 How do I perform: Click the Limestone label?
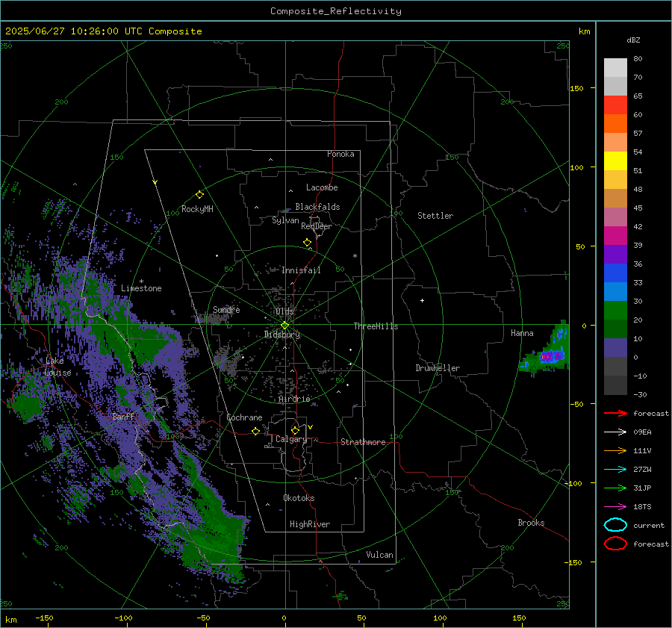141,288
